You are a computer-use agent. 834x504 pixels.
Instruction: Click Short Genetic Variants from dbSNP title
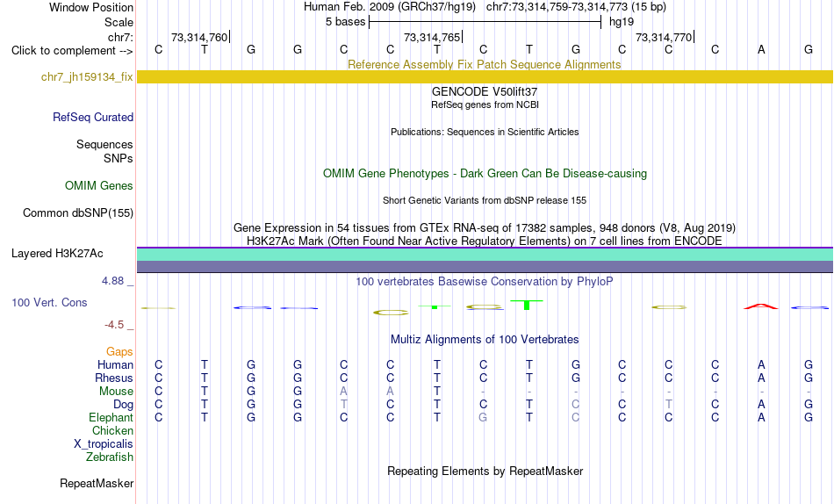click(x=485, y=201)
